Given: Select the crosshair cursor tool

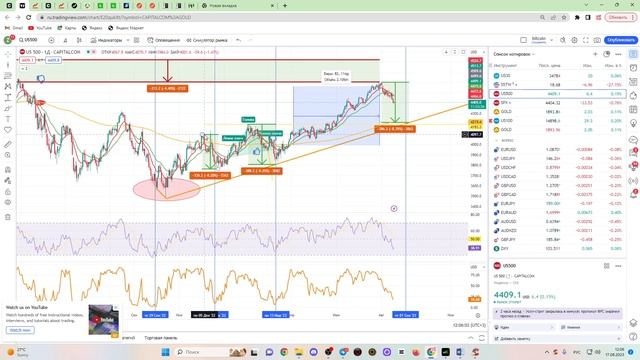Looking at the screenshot, I should pos(8,54).
